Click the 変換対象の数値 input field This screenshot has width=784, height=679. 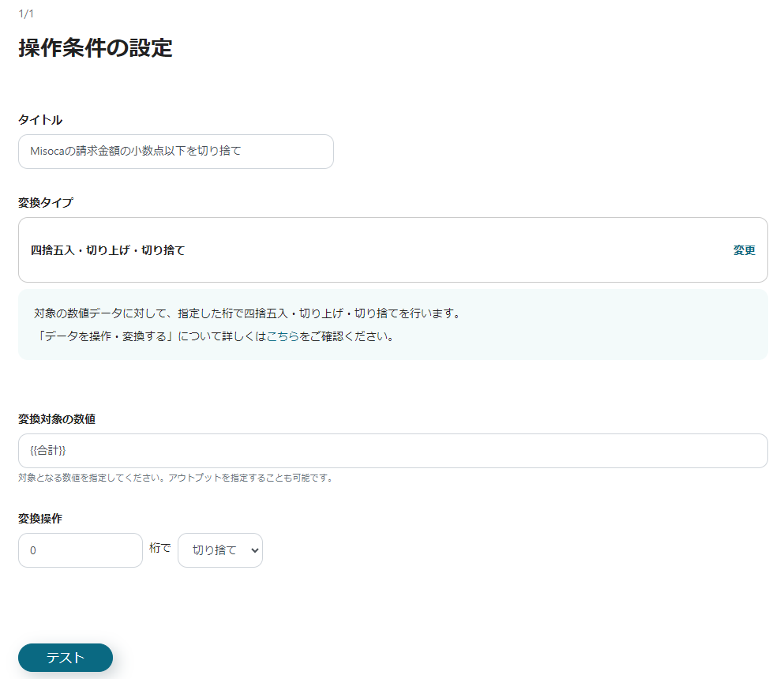[393, 451]
